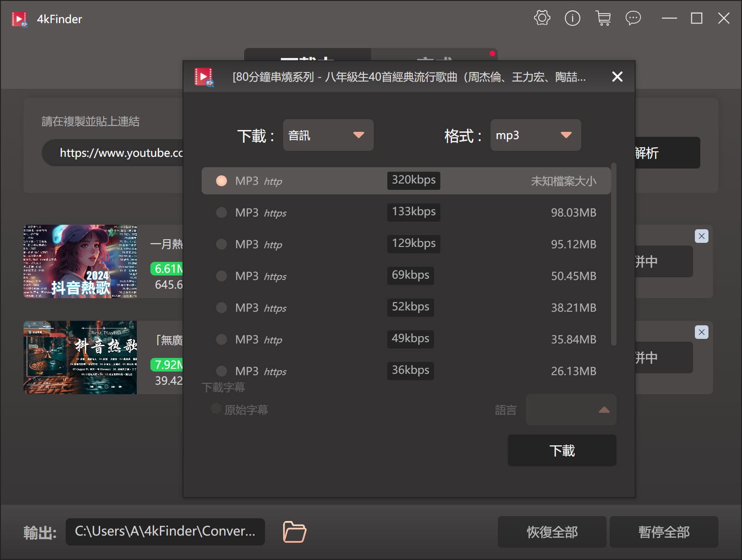The width and height of the screenshot is (742, 560).
Task: Expand the 語言 language dropdown
Action: click(x=571, y=410)
